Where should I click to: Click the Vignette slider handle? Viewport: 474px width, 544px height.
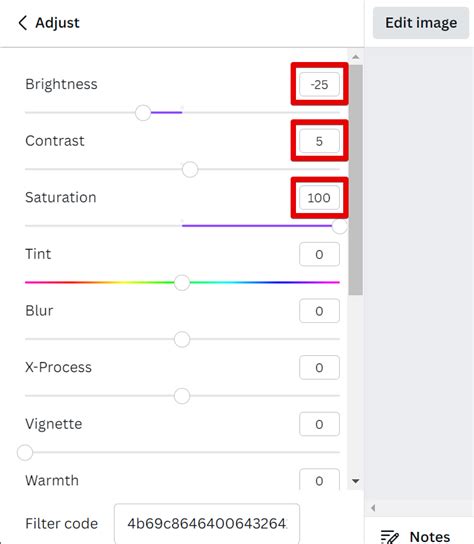pos(25,452)
